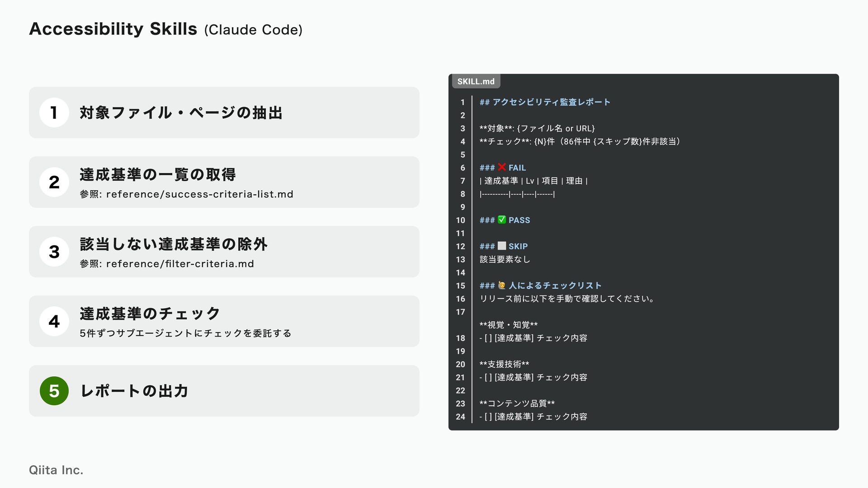Viewport: 868px width, 488px height.
Task: Click the Qiita Inc. footer text
Action: coord(56,470)
